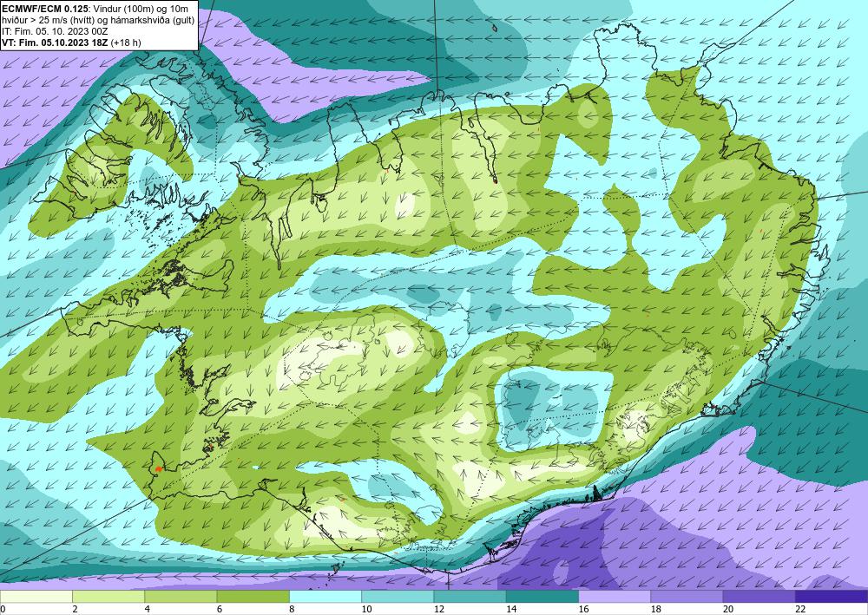Click the 12–14 m/s teal legend swatch
868x615 pixels.
(470, 597)
